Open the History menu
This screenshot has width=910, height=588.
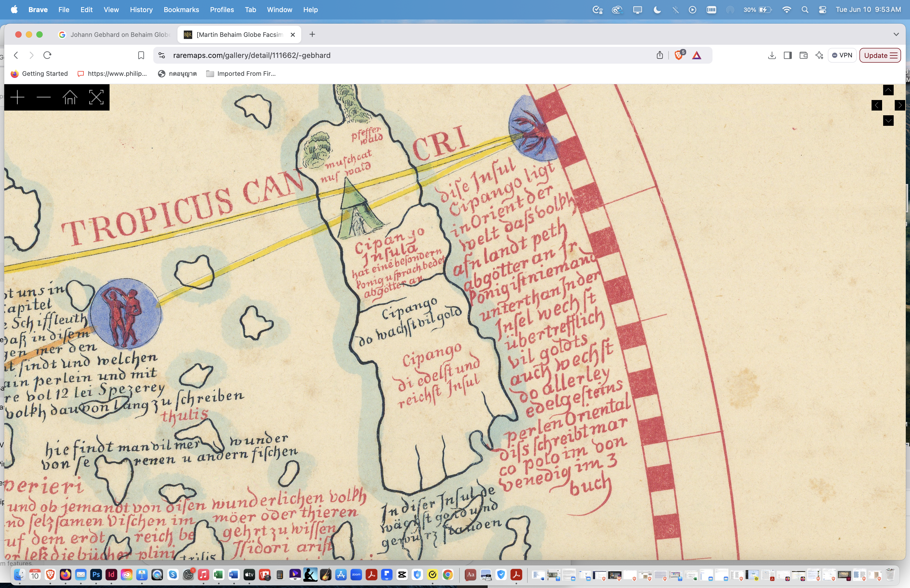click(141, 9)
